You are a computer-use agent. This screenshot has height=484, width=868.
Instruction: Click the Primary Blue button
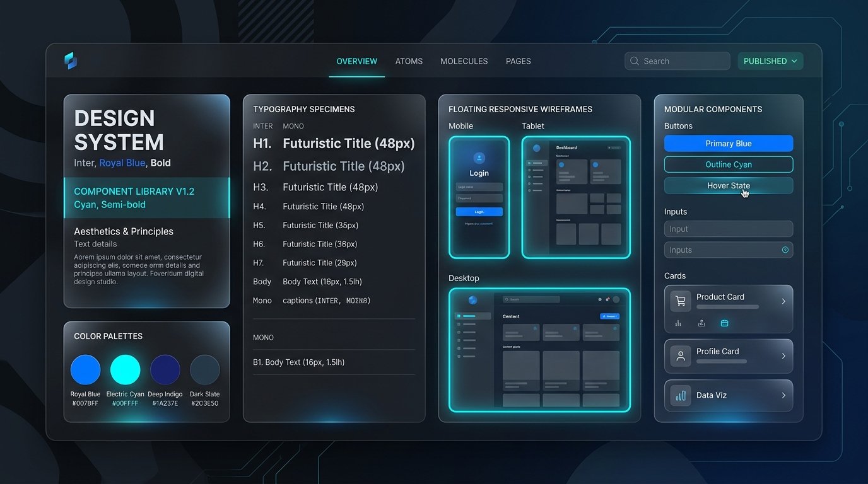(729, 144)
